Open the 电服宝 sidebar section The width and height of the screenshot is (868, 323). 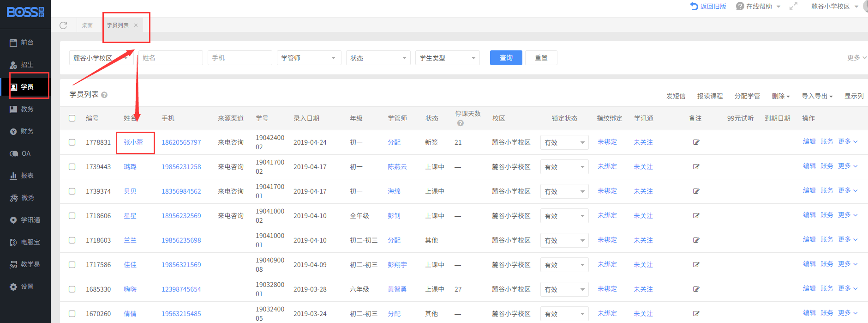[x=25, y=242]
